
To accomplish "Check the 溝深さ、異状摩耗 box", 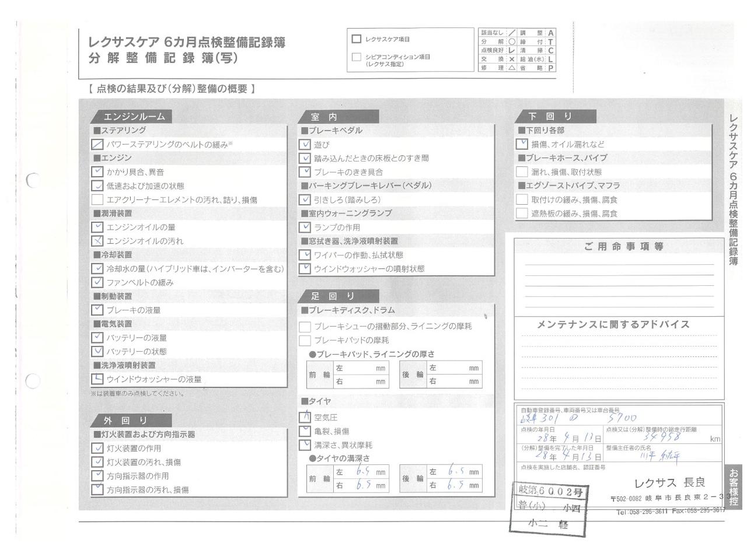I will [305, 445].
